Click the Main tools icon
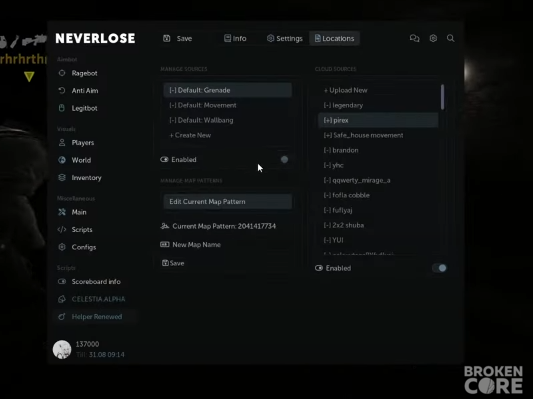This screenshot has width=533, height=399. [62, 212]
